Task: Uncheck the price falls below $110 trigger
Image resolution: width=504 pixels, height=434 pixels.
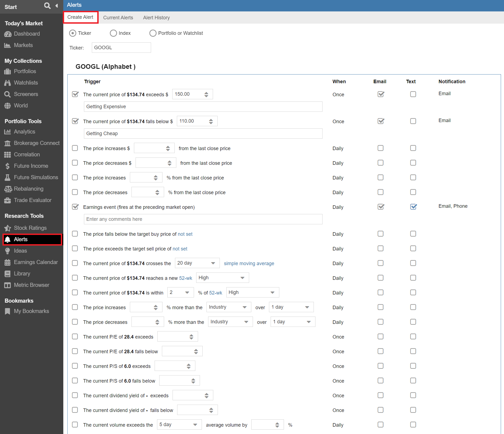Action: [x=75, y=121]
